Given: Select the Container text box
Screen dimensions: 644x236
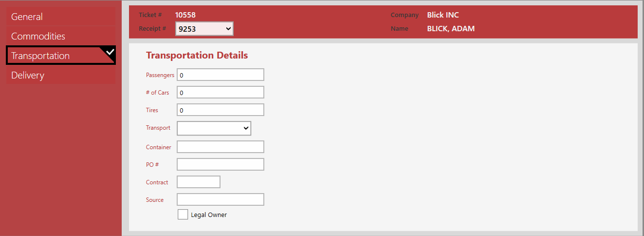Looking at the screenshot, I should click(x=221, y=147).
